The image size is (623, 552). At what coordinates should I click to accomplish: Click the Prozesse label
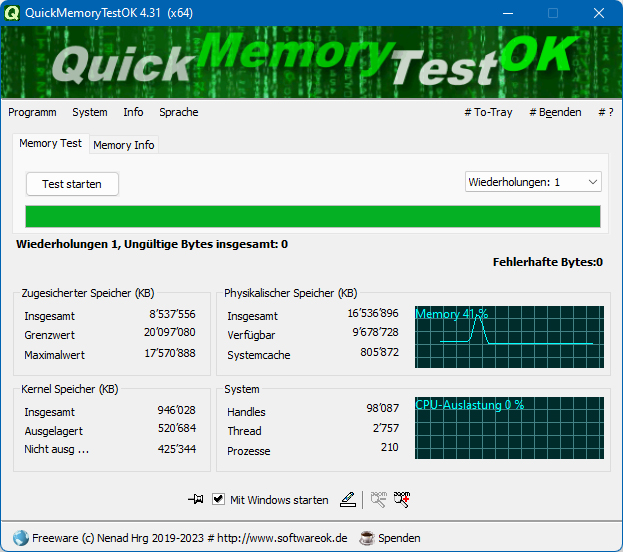(249, 451)
